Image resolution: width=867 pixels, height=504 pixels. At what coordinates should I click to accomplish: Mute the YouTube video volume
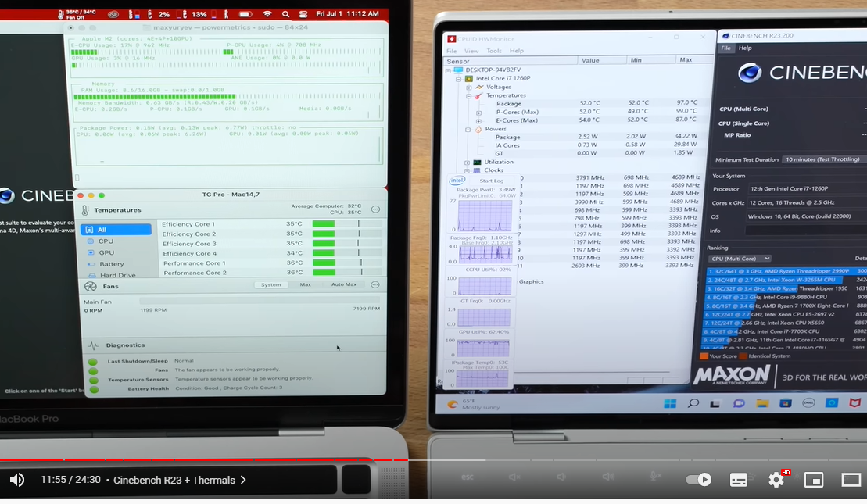tap(16, 480)
